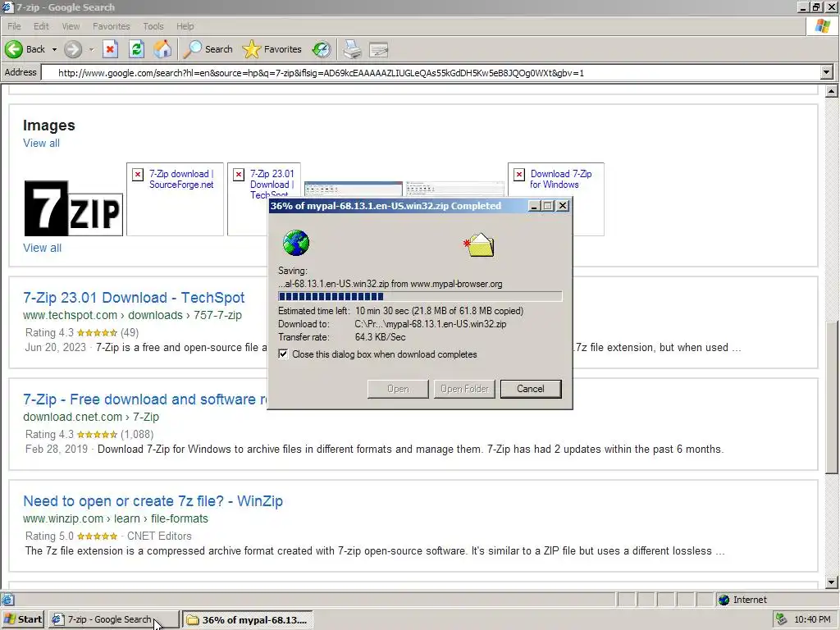The image size is (840, 630).
Task: Click the vertical scrollbar thumb
Action: 831,397
